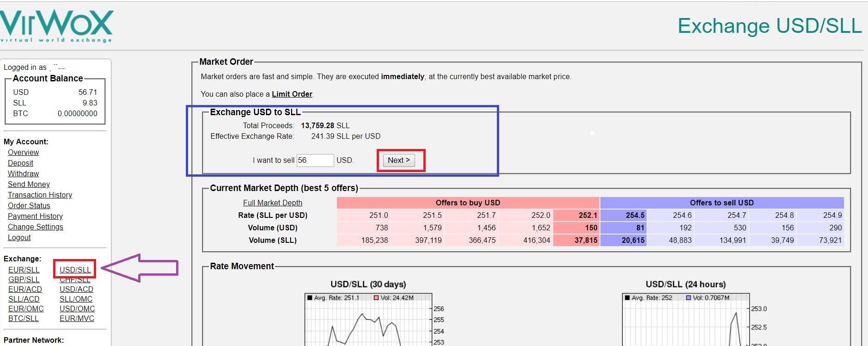Open the EUR/MVC exchange
868x346 pixels.
(x=77, y=318)
